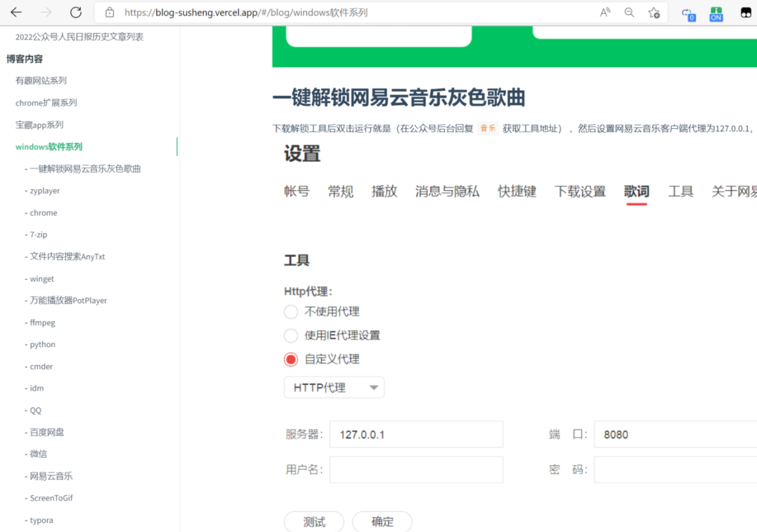This screenshot has width=757, height=532.
Task: Click the 一键解锁网易云音乐灰色歌曲 article heading
Action: point(399,97)
